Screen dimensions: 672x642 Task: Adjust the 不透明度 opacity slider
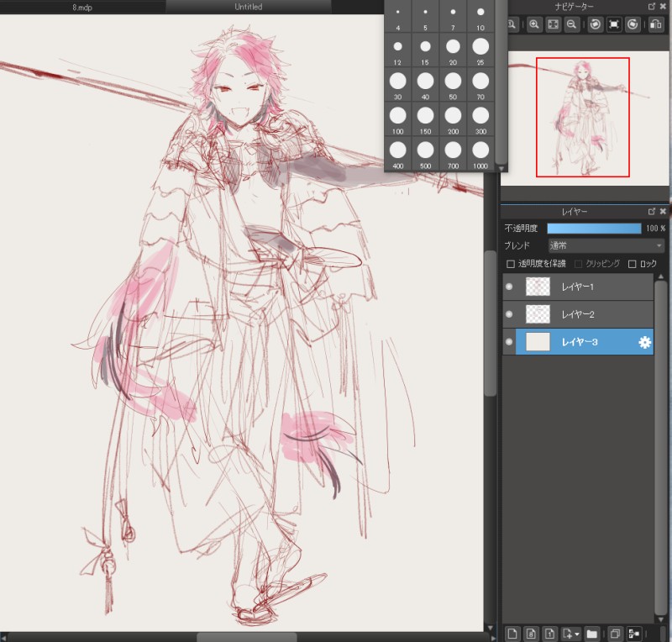pos(594,229)
